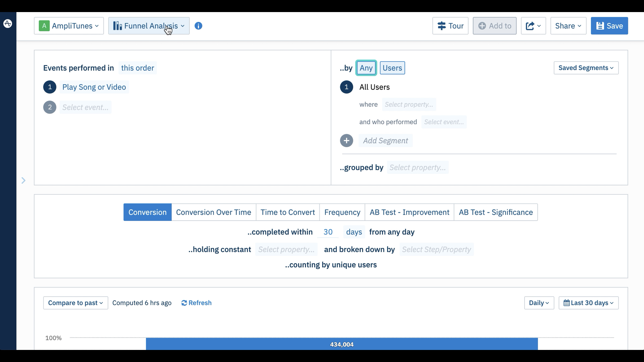
Task: Click the plus icon next to Add Segment
Action: pyautogui.click(x=346, y=141)
